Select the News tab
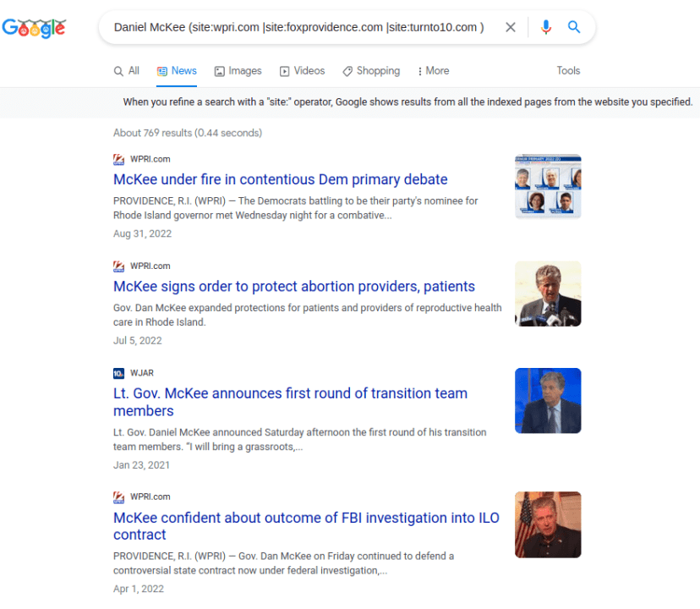 pyautogui.click(x=177, y=71)
